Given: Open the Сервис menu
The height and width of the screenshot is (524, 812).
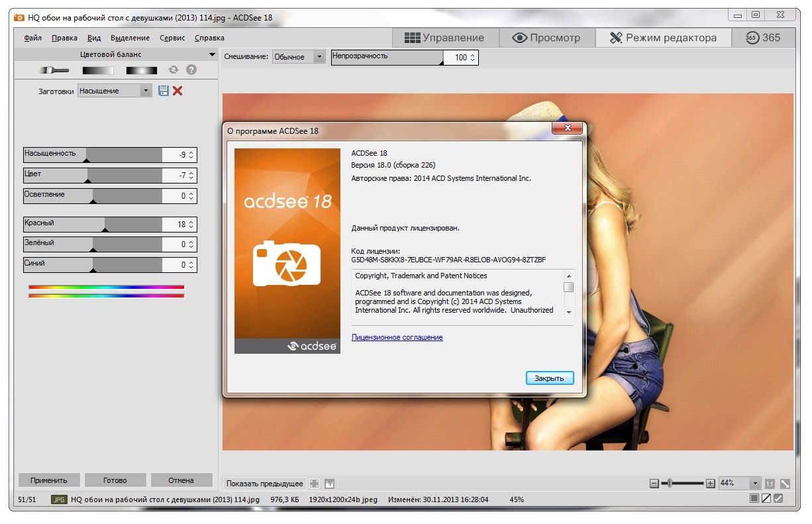Looking at the screenshot, I should point(172,38).
